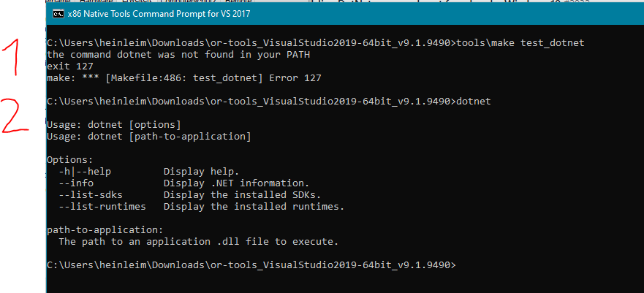Click the 'Usage: dotnet [options]' line

point(113,124)
